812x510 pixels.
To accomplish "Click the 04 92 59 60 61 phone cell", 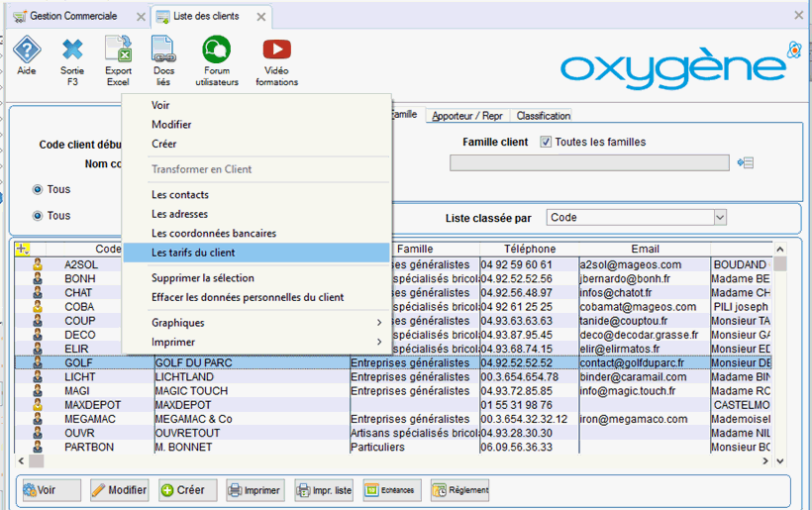I will pyautogui.click(x=529, y=264).
